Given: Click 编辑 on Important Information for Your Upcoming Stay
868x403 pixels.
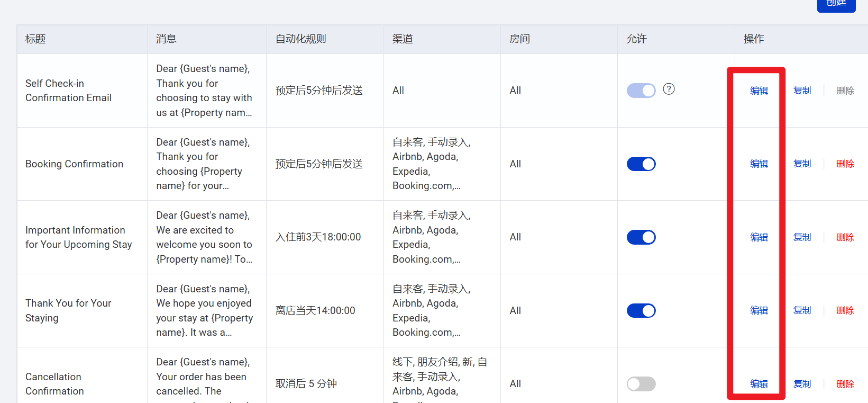Looking at the screenshot, I should coord(759,237).
